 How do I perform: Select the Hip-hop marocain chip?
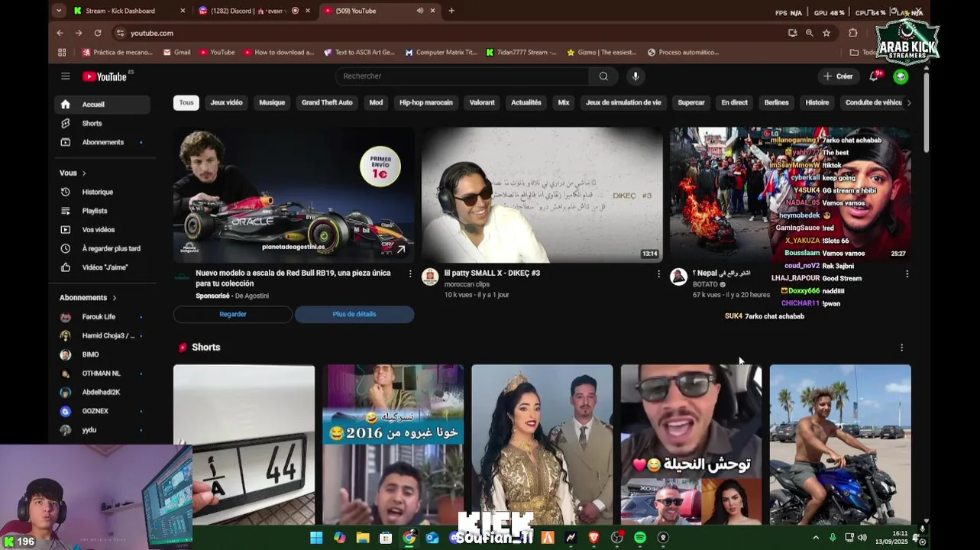(x=426, y=102)
